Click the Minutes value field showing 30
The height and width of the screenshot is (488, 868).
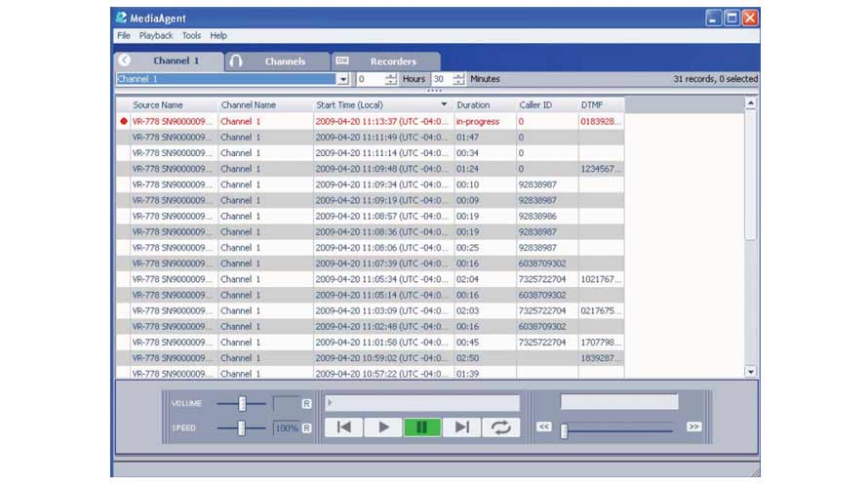pos(442,79)
